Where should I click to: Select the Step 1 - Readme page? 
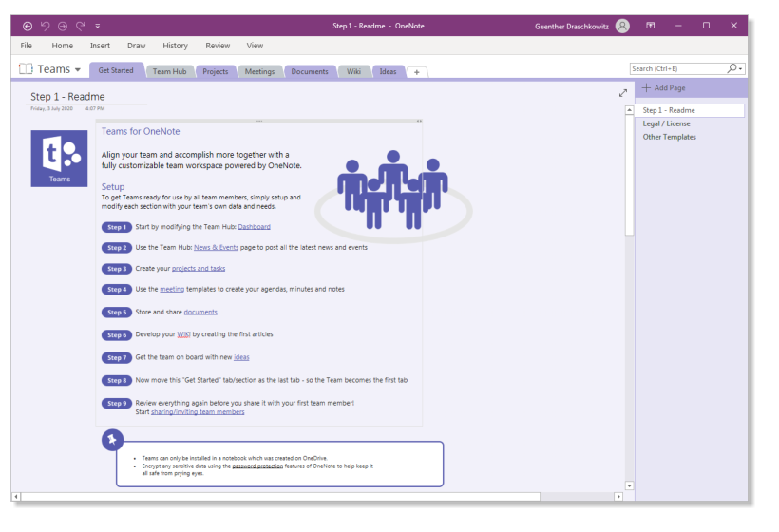[x=690, y=110]
